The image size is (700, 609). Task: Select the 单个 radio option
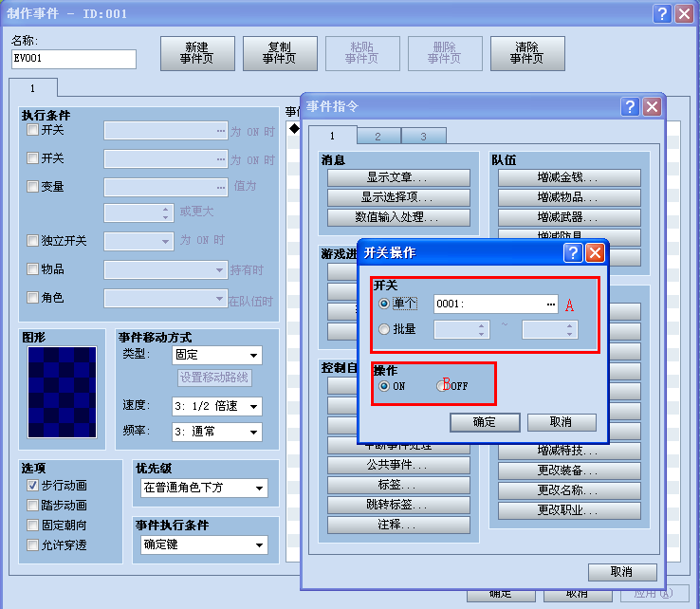(384, 304)
